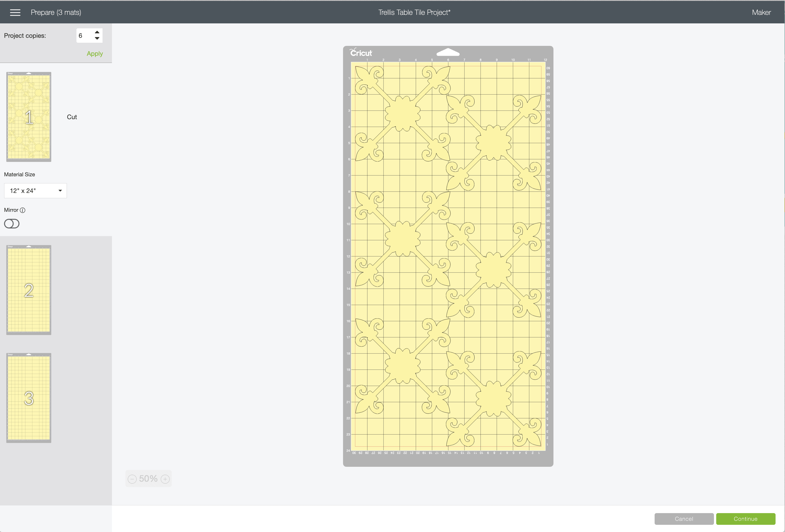Select mat 1 thumbnail
785x532 pixels.
(x=29, y=117)
